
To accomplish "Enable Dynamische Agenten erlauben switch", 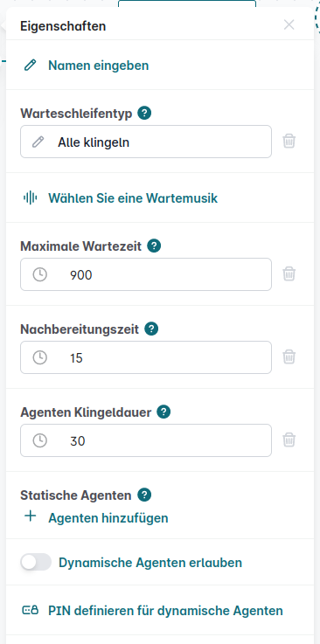I will pyautogui.click(x=36, y=562).
